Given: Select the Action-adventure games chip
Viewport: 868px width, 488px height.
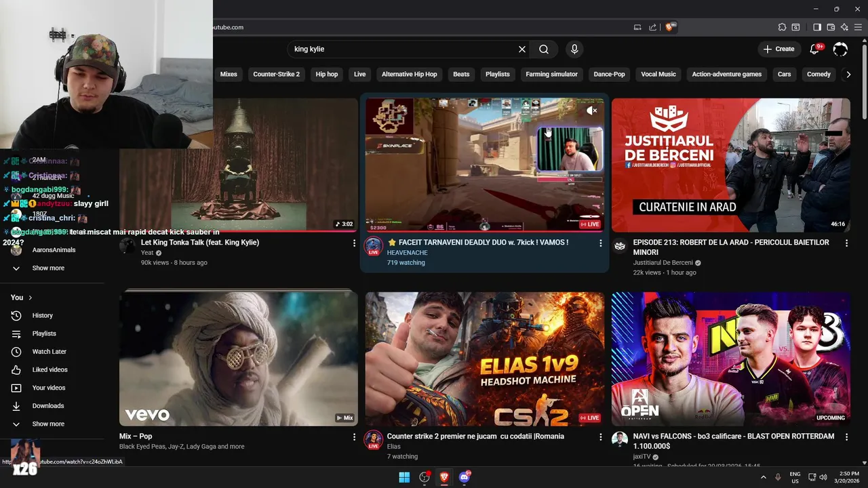Looking at the screenshot, I should point(726,75).
